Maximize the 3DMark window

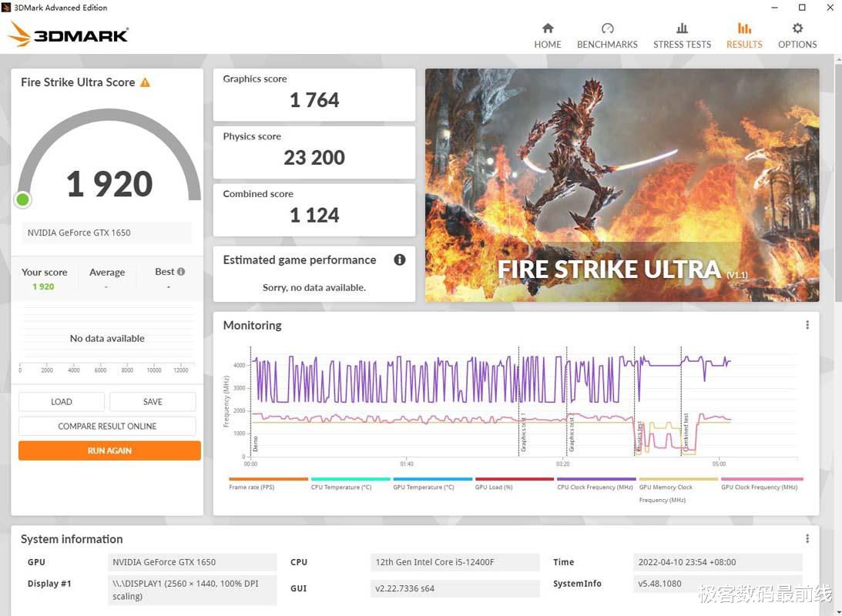(x=802, y=8)
